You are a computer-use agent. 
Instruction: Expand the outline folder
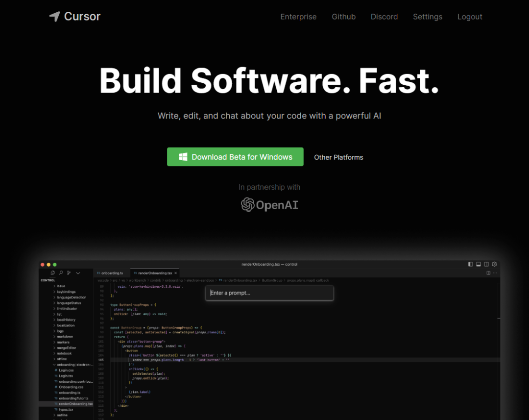(60, 415)
